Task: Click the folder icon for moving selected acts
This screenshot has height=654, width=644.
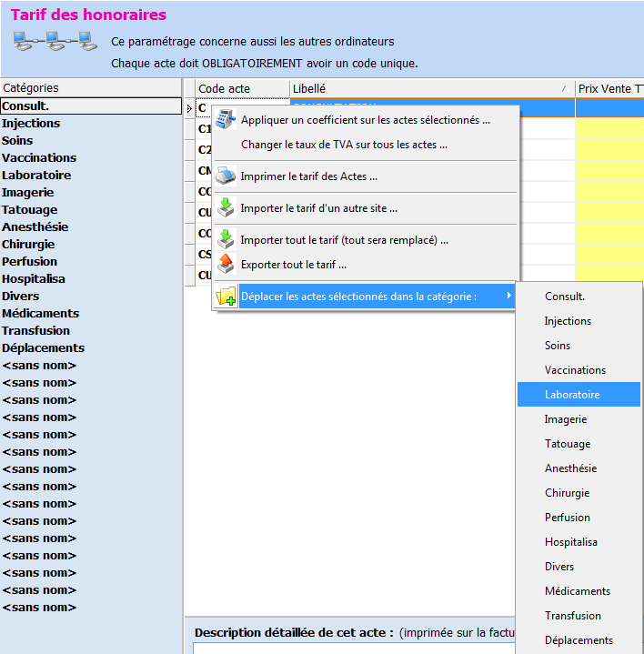Action: click(x=226, y=297)
